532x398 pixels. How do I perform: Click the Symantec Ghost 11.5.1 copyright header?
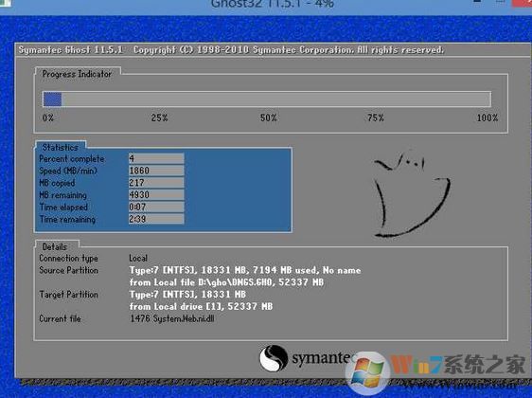click(x=231, y=50)
